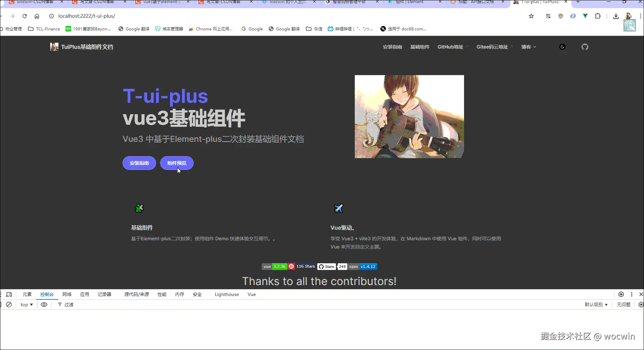Open the top context dropdown in the console
Viewport: 644px width, 350px height.
(27, 305)
